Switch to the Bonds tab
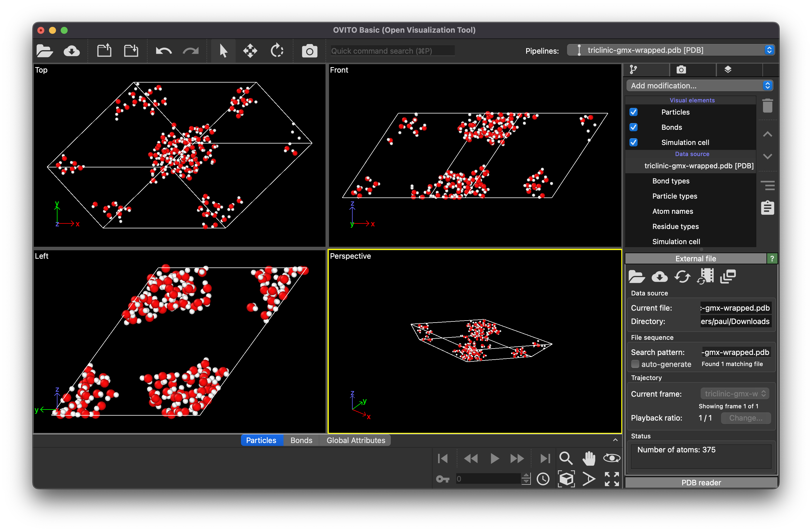This screenshot has height=532, width=812. pos(301,440)
